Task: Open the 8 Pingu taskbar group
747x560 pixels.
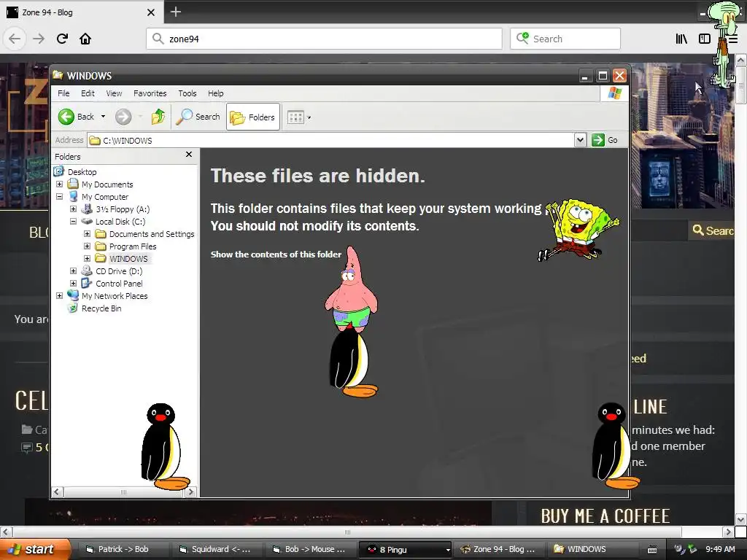Action: (x=405, y=549)
